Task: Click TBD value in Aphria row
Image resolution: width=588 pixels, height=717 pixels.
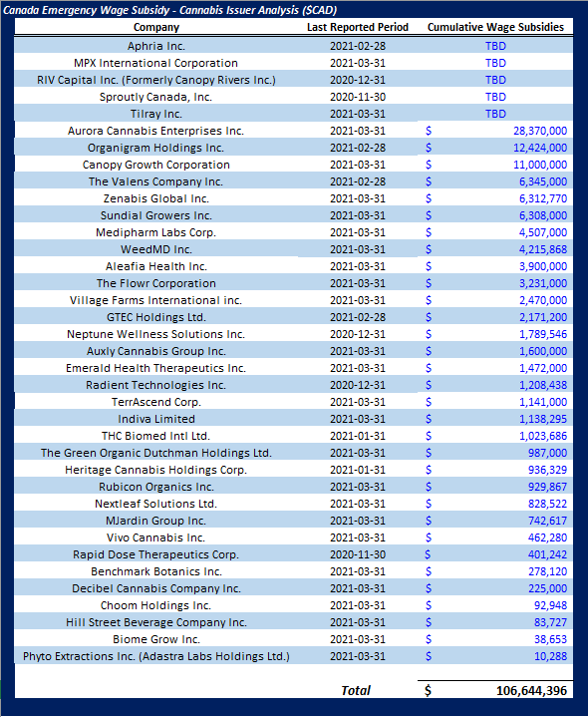Action: point(495,46)
